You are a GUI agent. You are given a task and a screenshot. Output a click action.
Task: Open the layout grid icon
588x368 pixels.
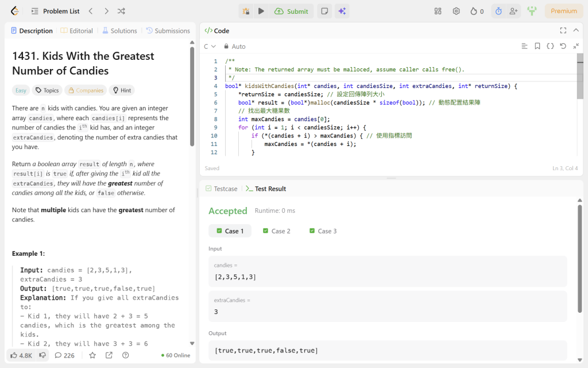pyautogui.click(x=438, y=11)
